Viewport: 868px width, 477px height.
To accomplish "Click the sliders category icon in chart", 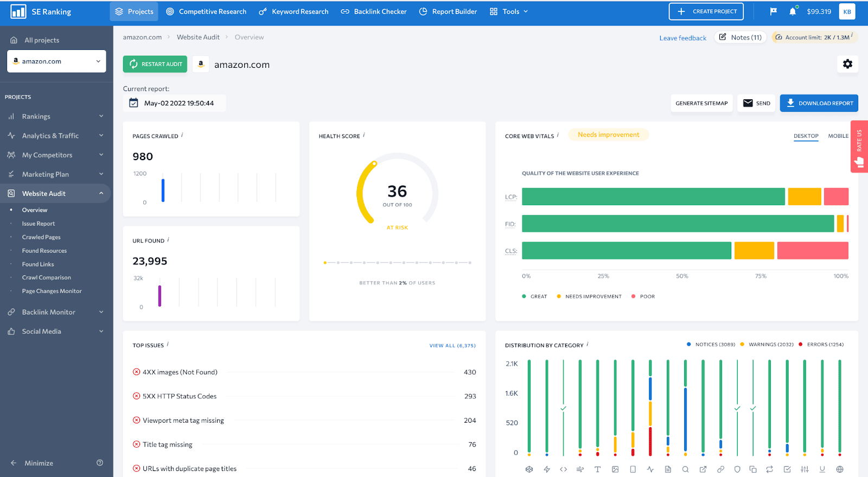I will click(805, 469).
